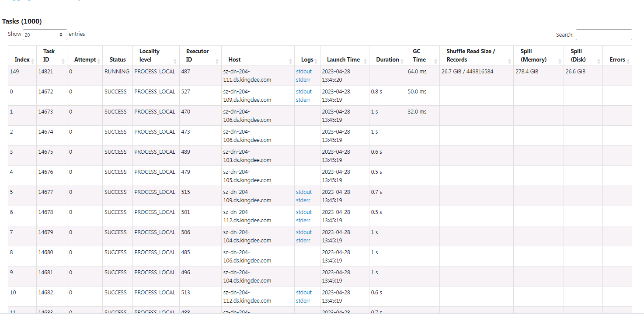Image resolution: width=644 pixels, height=314 pixels.
Task: Sort table by Executor ID header
Action: click(200, 55)
